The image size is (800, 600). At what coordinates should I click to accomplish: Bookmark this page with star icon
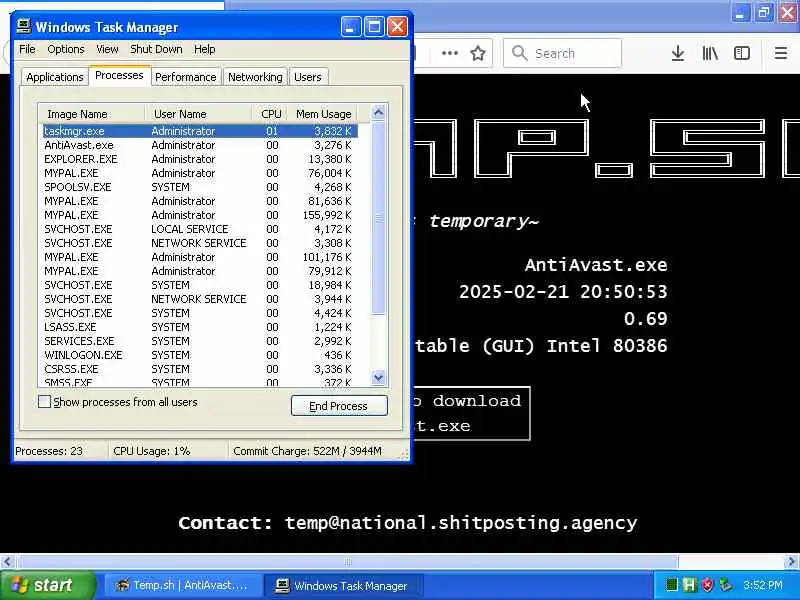(478, 53)
